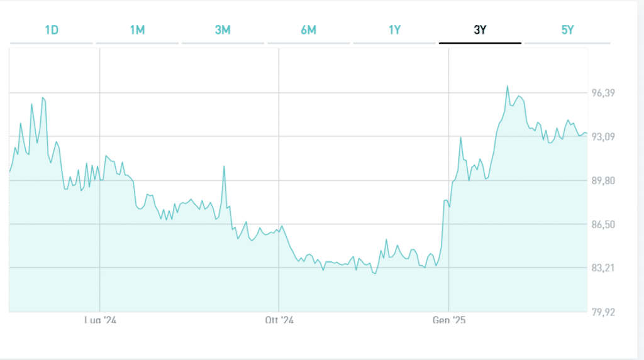This screenshot has width=644, height=360.
Task: Click the active 3Y tab
Action: tap(480, 30)
